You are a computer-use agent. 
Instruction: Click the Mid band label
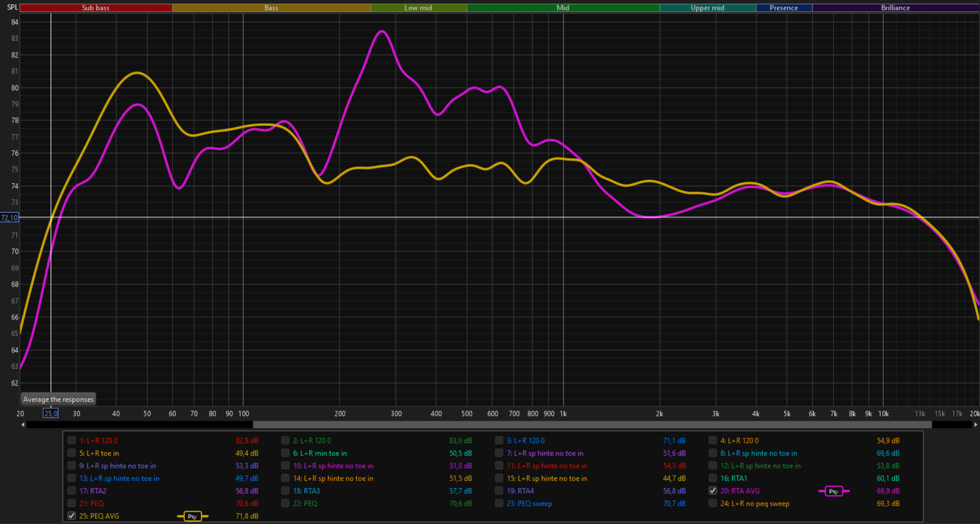[x=563, y=8]
